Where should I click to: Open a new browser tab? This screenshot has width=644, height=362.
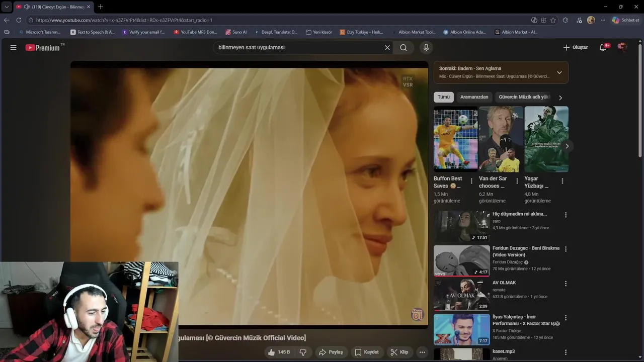pyautogui.click(x=101, y=7)
